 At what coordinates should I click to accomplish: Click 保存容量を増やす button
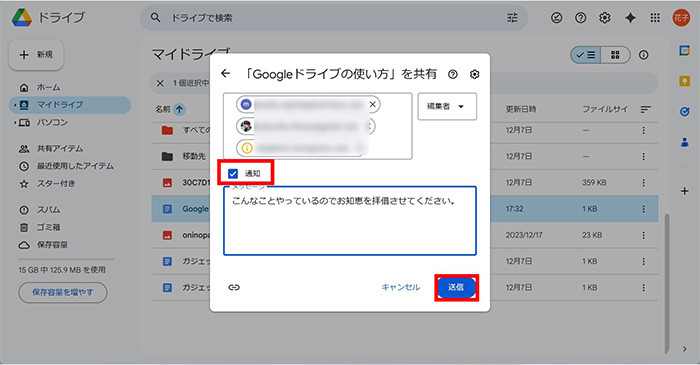62,292
